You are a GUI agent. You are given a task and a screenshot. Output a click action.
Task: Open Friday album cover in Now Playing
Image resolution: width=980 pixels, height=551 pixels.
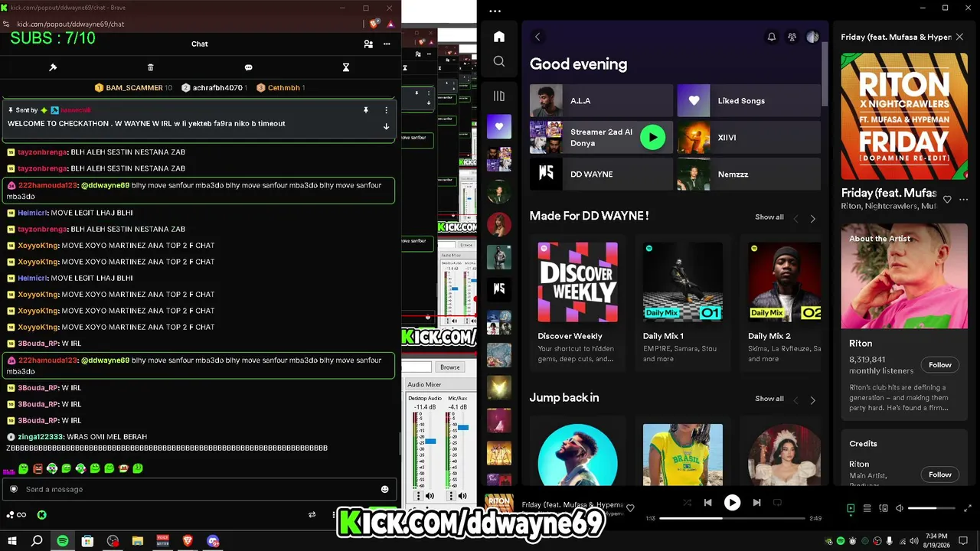904,116
